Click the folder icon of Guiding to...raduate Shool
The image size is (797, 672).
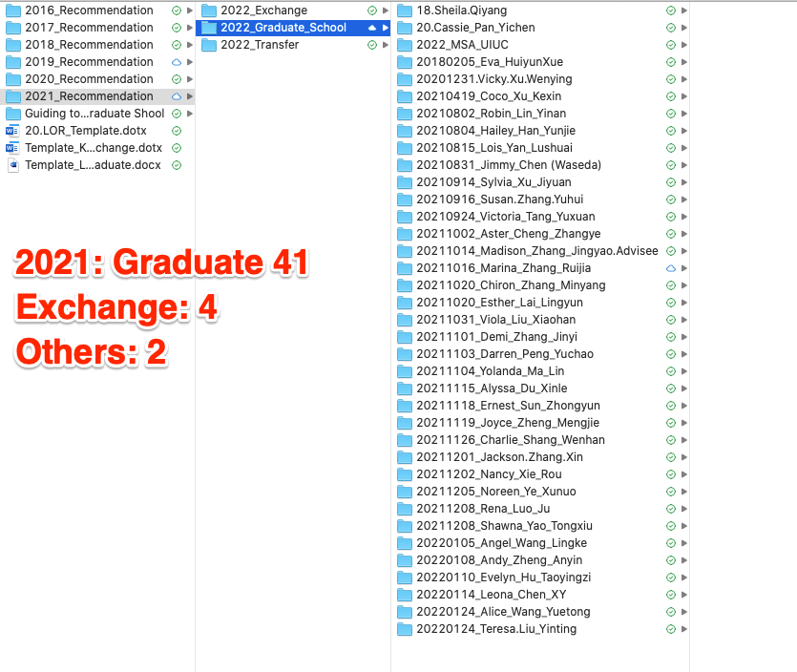click(x=12, y=114)
